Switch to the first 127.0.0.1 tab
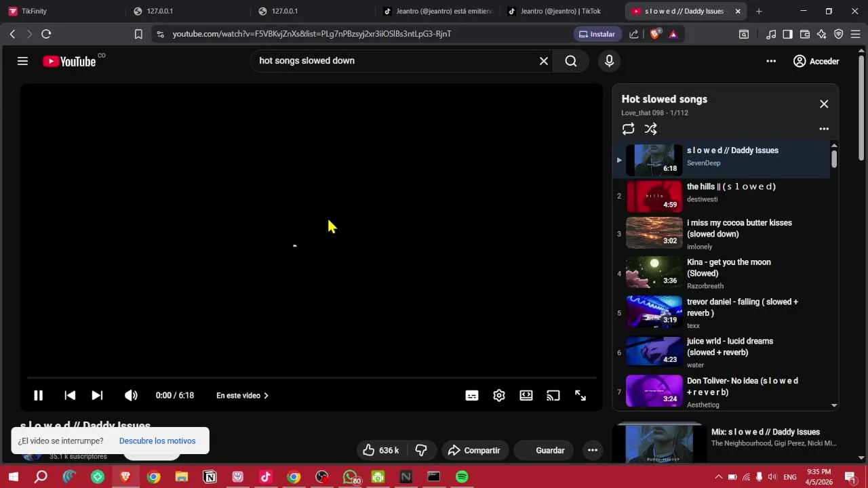This screenshot has width=868, height=488. click(187, 11)
